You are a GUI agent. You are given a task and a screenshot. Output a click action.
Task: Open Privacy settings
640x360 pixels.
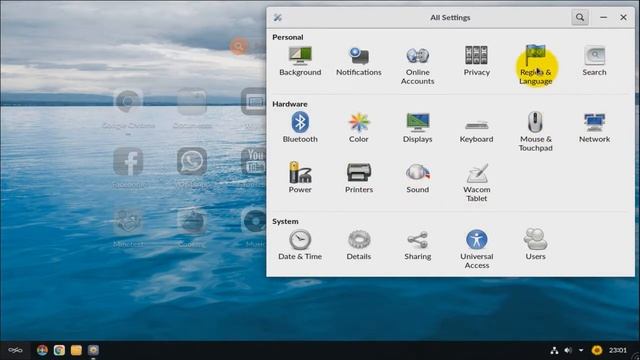pyautogui.click(x=476, y=61)
